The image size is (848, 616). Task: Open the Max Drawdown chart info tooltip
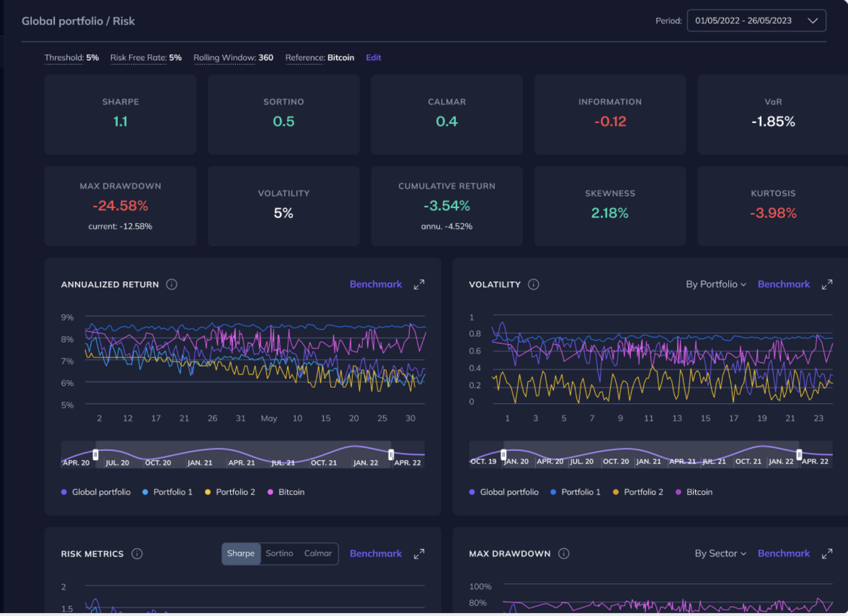tap(563, 553)
